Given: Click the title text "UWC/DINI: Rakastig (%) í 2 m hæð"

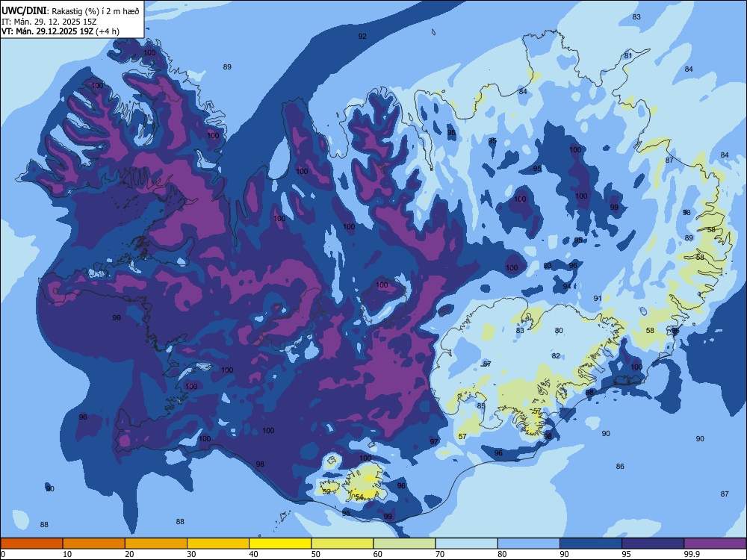Looking at the screenshot, I should pos(70,11).
